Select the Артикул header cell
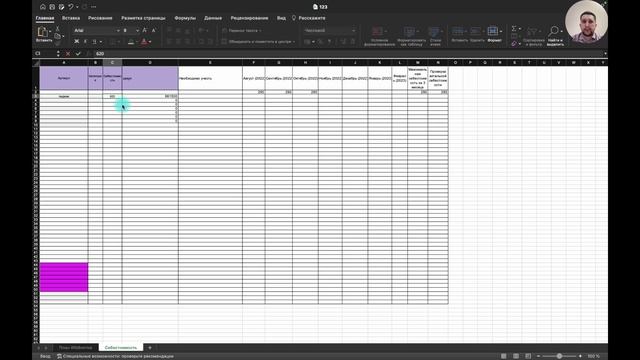The height and width of the screenshot is (360, 640). 64,78
